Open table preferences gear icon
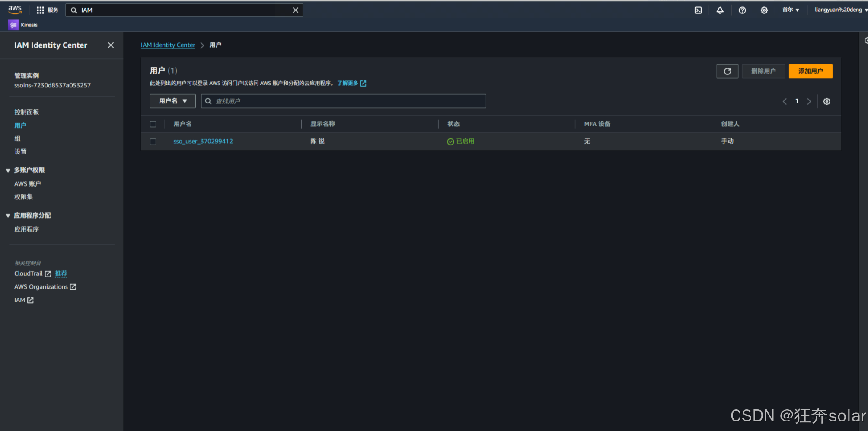This screenshot has width=868, height=431. [827, 101]
